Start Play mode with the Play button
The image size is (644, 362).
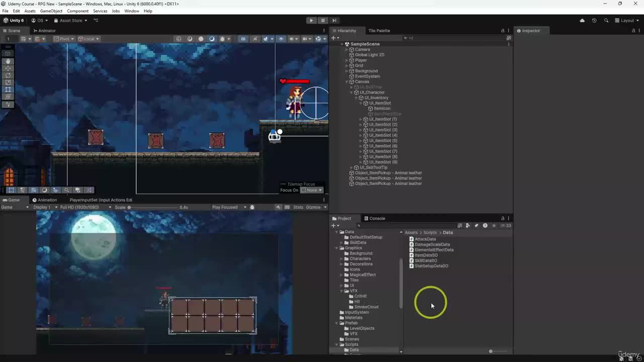click(311, 21)
